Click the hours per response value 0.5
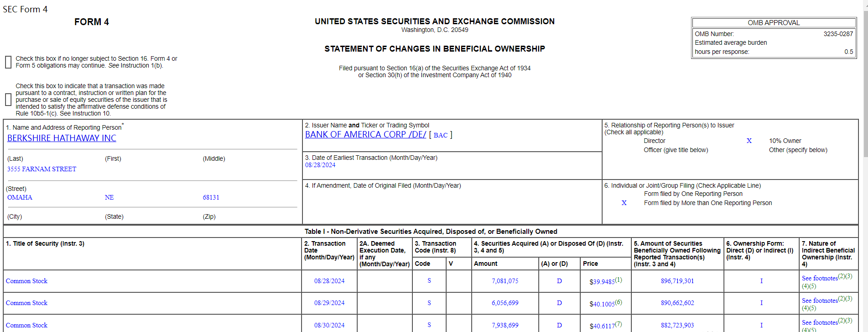This screenshot has height=332, width=868. pyautogui.click(x=848, y=52)
